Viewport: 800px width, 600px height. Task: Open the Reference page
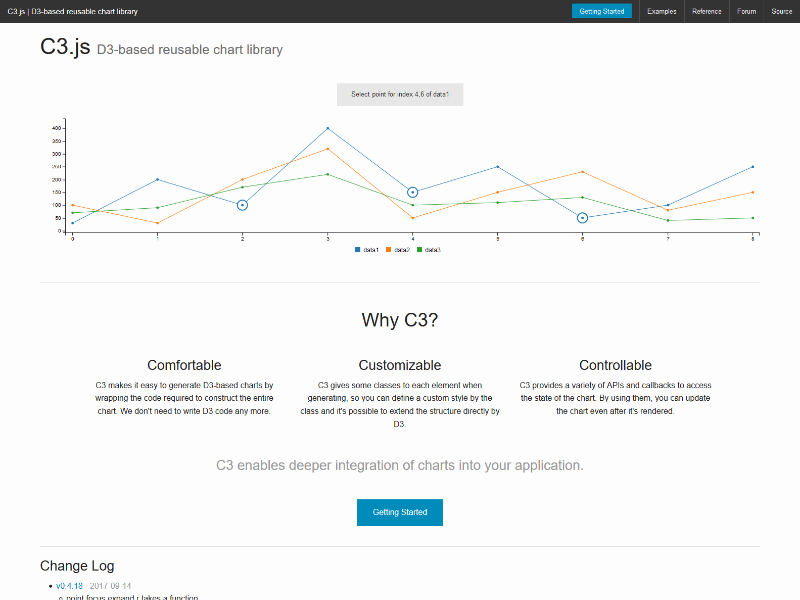click(707, 11)
